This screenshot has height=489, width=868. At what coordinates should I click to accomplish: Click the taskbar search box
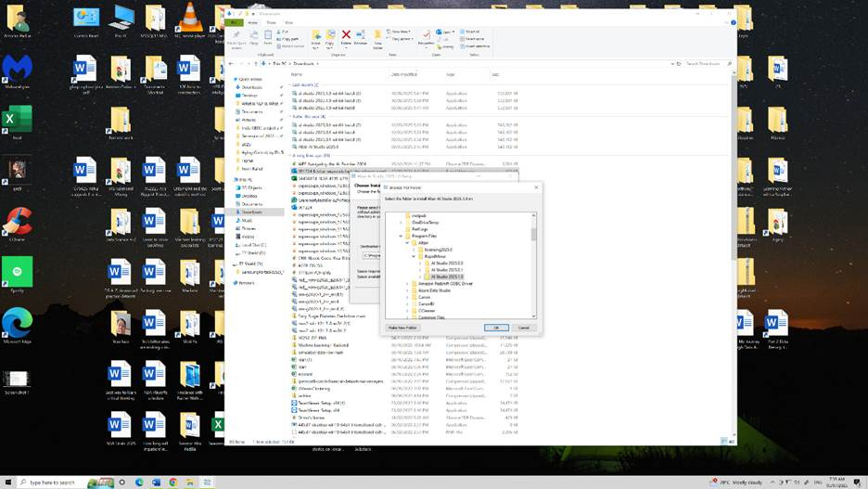[x=65, y=483]
